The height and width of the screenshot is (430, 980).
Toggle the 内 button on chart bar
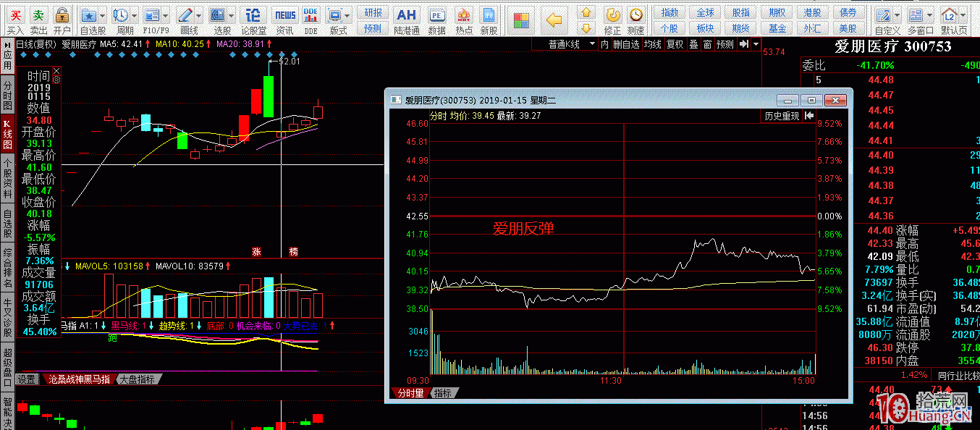point(605,44)
